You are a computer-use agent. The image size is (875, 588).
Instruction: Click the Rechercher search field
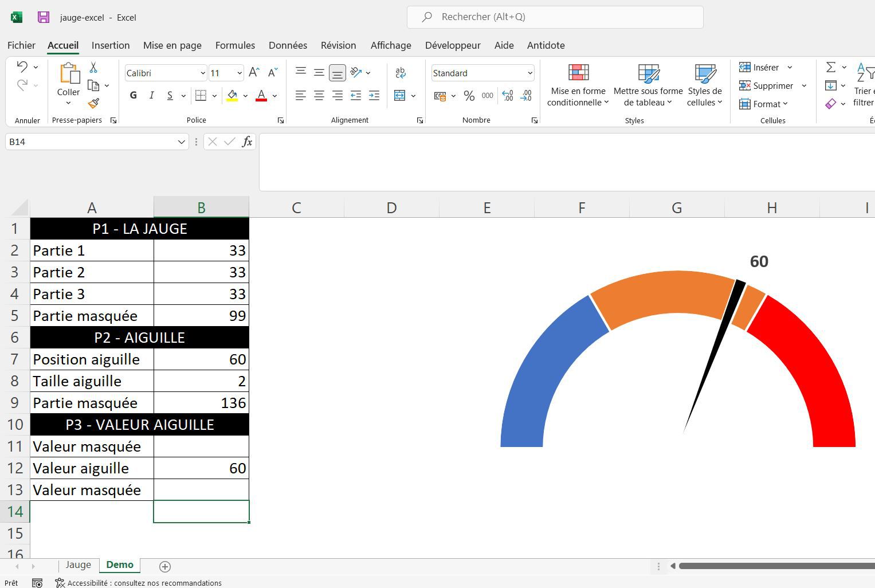[555, 17]
